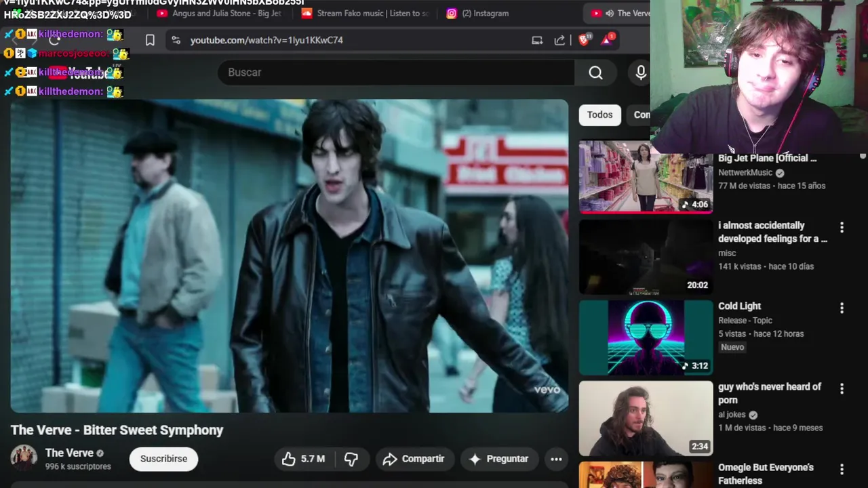Image resolution: width=868 pixels, height=488 pixels.
Task: Open 'Omegle But Everyone's Fatherless' title
Action: [766, 474]
